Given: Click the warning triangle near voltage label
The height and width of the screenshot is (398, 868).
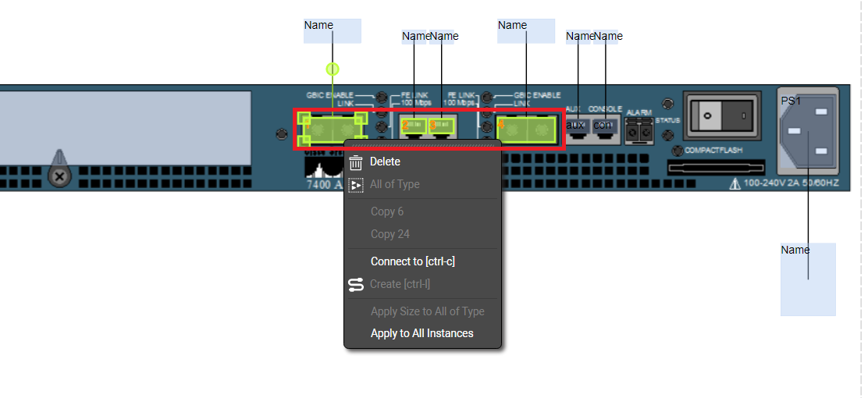Looking at the screenshot, I should click(734, 184).
